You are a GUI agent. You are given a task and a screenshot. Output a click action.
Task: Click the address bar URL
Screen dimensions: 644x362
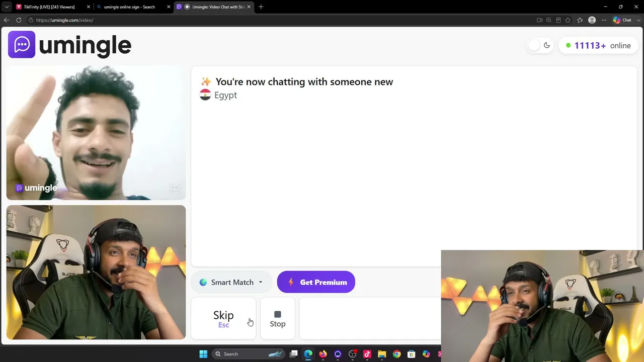(x=64, y=20)
